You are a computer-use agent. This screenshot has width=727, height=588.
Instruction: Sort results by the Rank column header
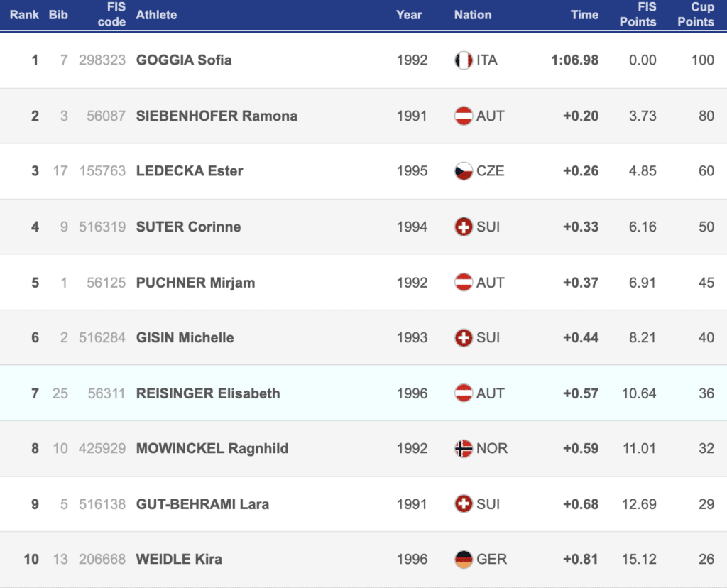[x=24, y=14]
